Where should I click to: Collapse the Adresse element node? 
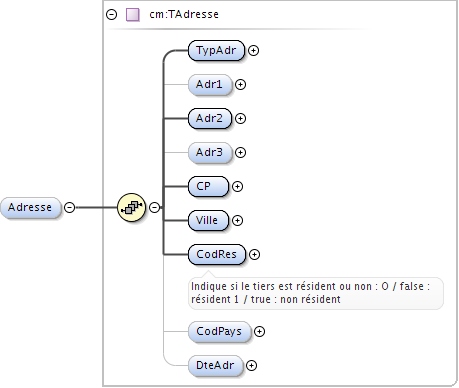(x=69, y=207)
